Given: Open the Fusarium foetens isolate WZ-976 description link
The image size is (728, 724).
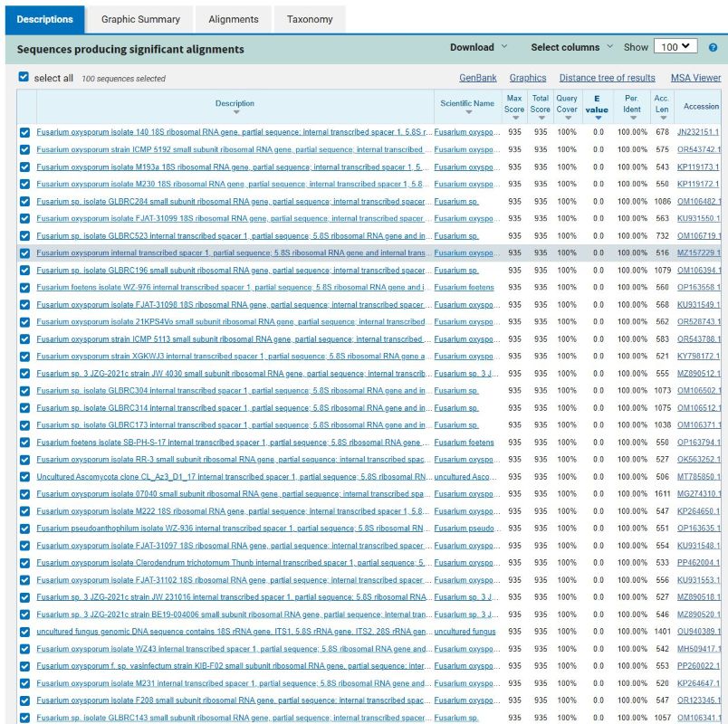Looking at the screenshot, I should coord(234,288).
